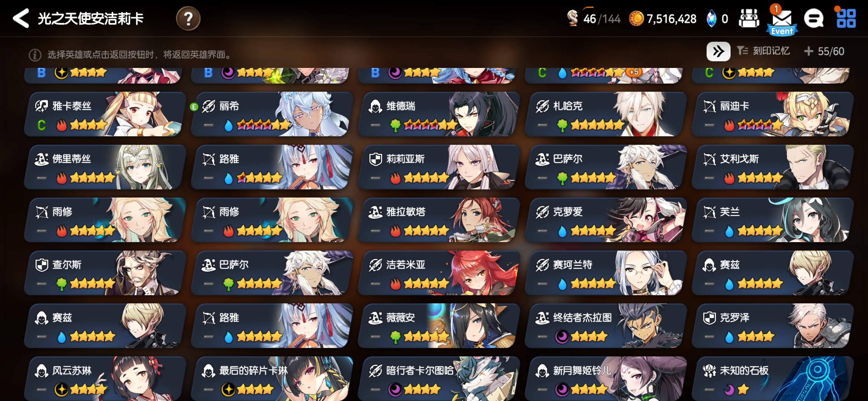
Task: Choose the 维德瑞 hero card
Action: [438, 114]
